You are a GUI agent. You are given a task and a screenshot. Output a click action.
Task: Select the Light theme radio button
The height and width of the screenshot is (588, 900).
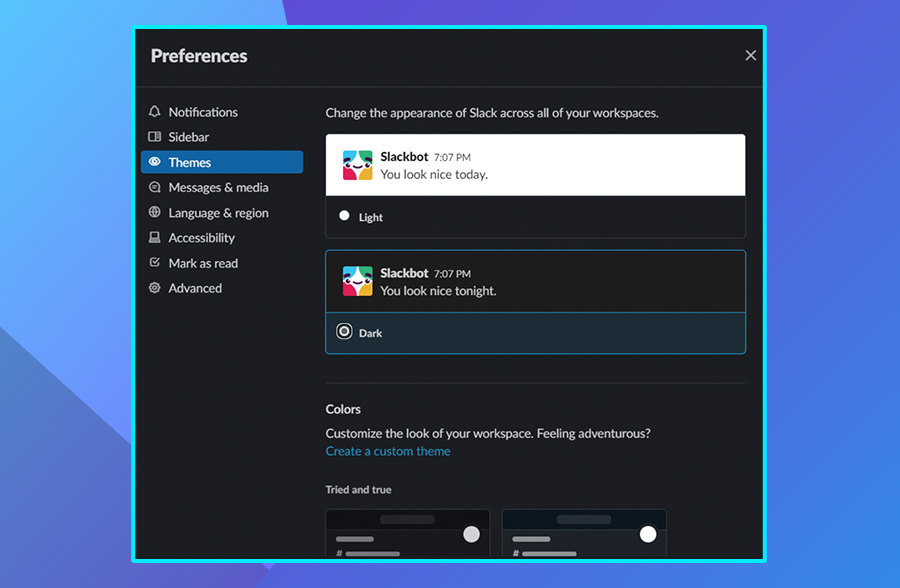(344, 216)
